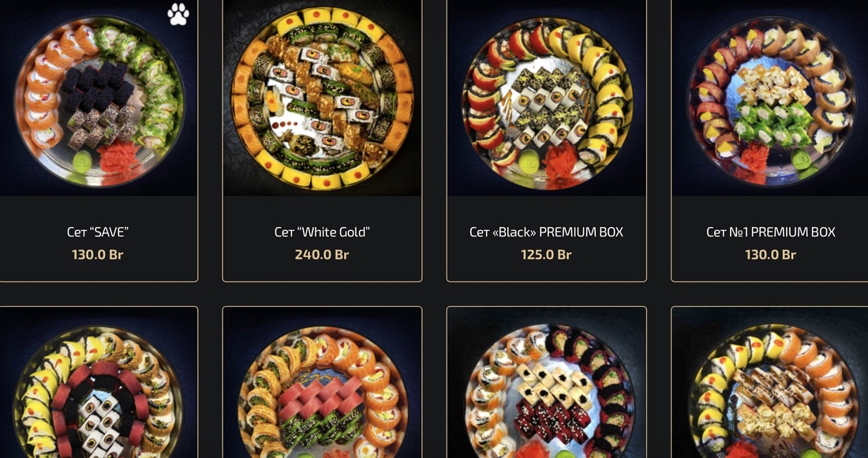Click the Сет «Black» PREMIUM BOX title

tap(546, 232)
